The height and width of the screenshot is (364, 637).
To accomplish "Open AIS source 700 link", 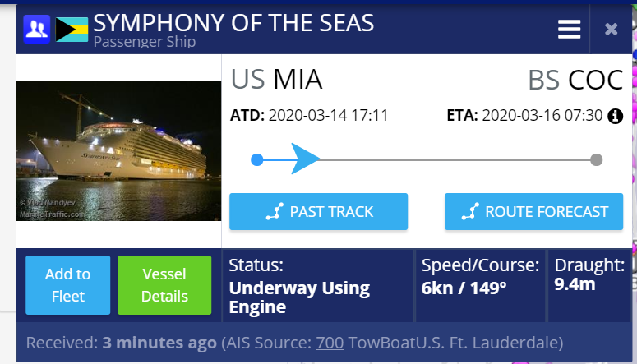I will [x=330, y=343].
